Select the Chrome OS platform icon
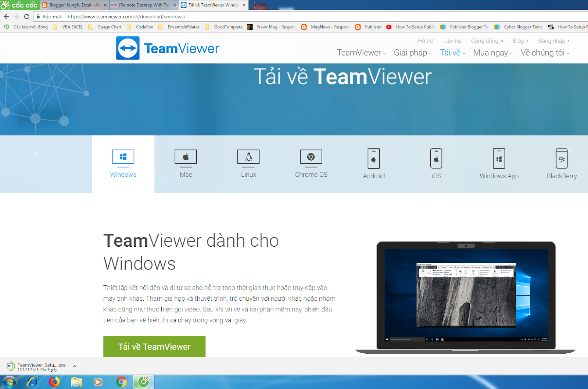 coord(311,157)
